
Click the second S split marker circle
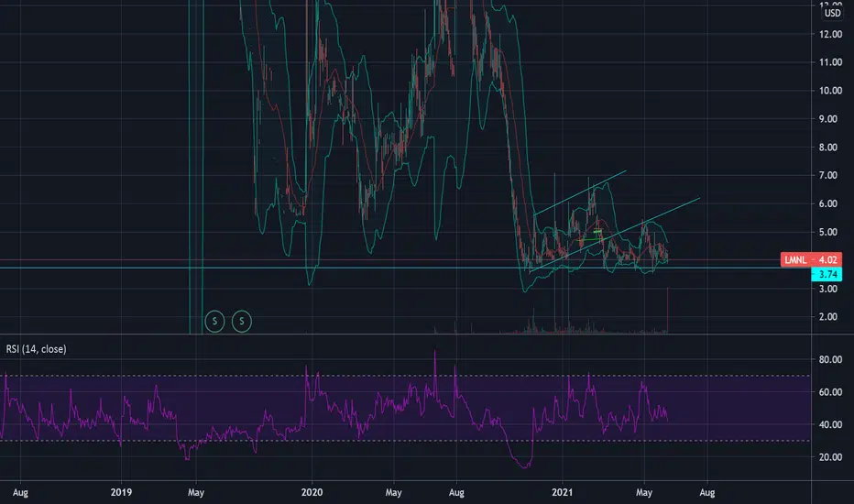point(242,321)
